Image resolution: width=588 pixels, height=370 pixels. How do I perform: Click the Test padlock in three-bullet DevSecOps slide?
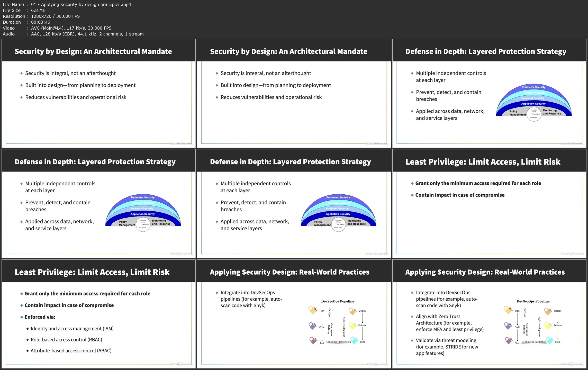[x=509, y=340]
